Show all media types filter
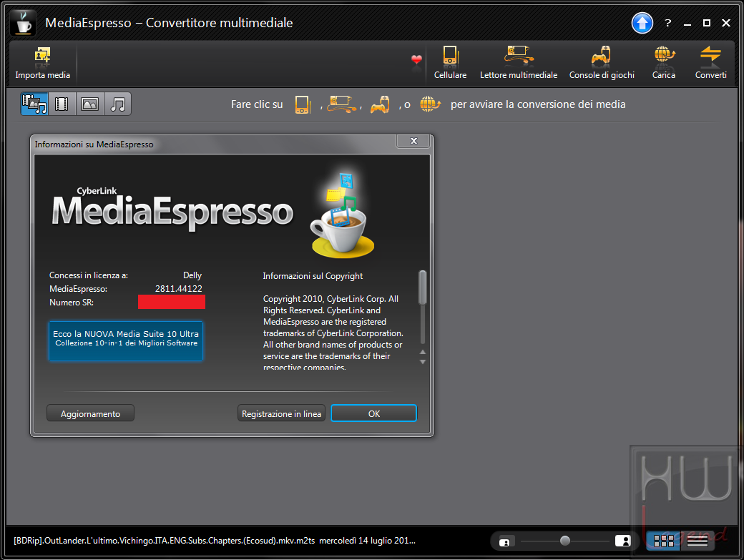Viewport: 744px width, 560px height. click(x=34, y=104)
